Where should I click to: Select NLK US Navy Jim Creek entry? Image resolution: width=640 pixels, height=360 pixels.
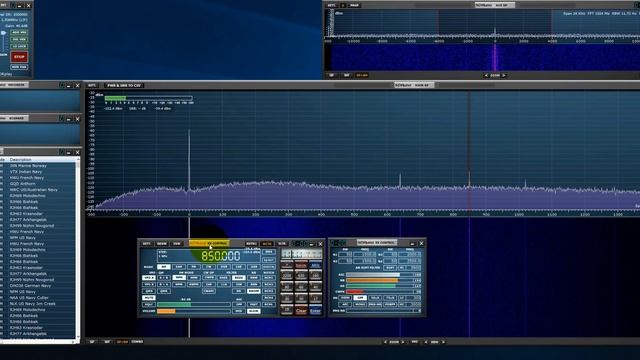[x=32, y=304]
